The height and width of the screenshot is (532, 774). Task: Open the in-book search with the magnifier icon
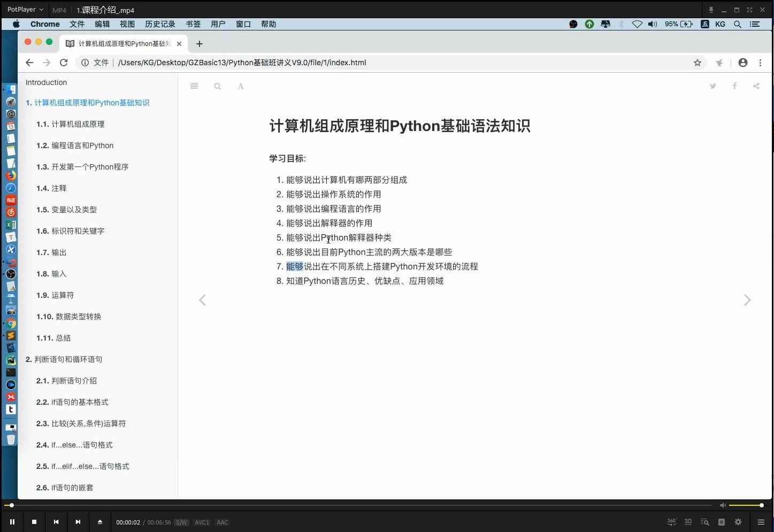pyautogui.click(x=217, y=86)
